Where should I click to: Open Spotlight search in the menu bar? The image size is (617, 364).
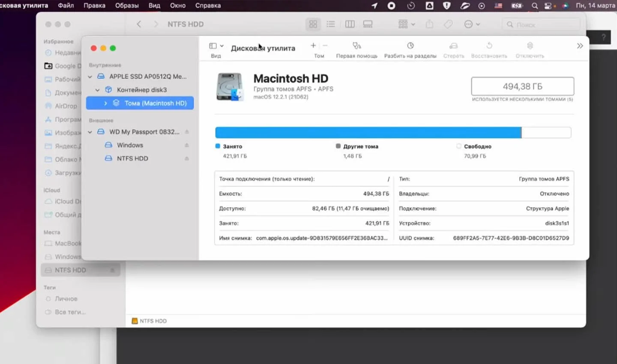pos(535,6)
